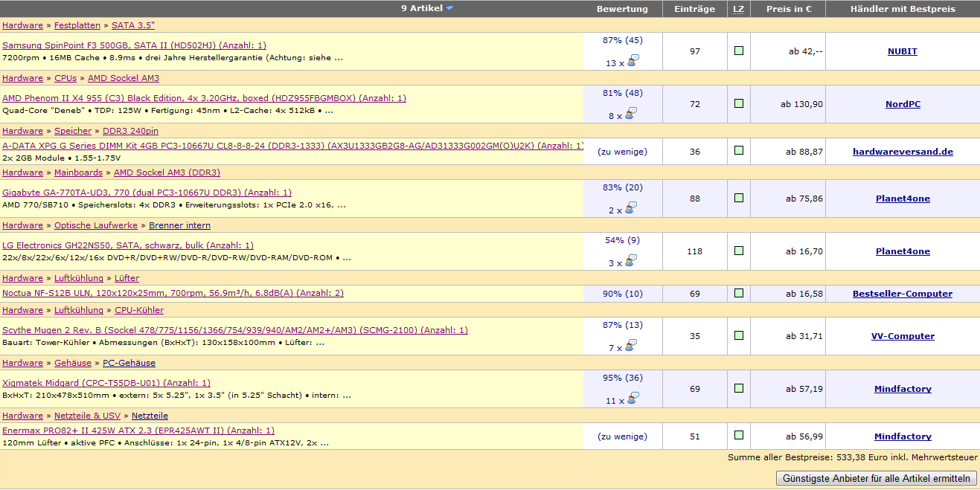980x490 pixels.
Task: Open comments icon for Samsung SpinPoint F3
Action: (632, 61)
